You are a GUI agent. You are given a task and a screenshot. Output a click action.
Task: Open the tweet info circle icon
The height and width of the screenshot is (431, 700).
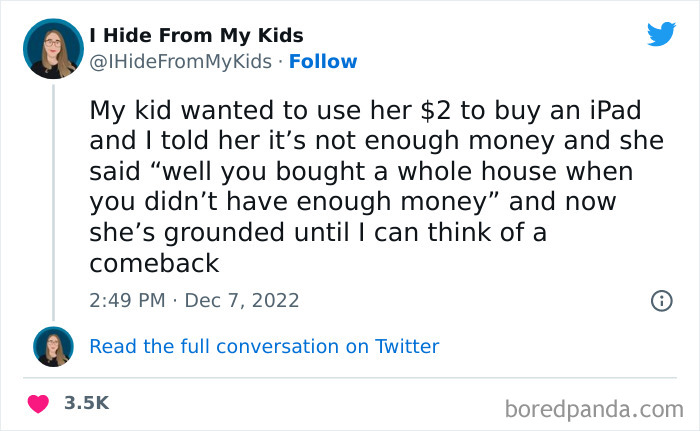click(660, 299)
